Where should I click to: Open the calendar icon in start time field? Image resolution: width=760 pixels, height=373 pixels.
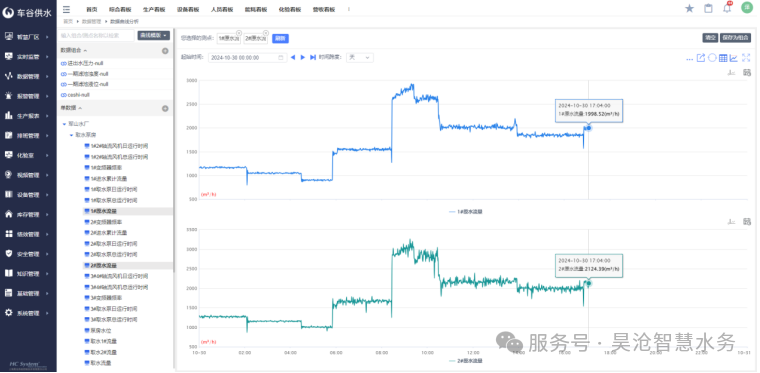click(281, 57)
